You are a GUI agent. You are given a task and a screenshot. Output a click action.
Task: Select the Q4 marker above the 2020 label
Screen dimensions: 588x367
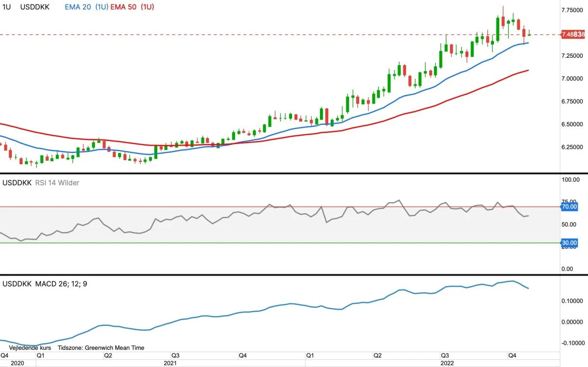point(5,355)
